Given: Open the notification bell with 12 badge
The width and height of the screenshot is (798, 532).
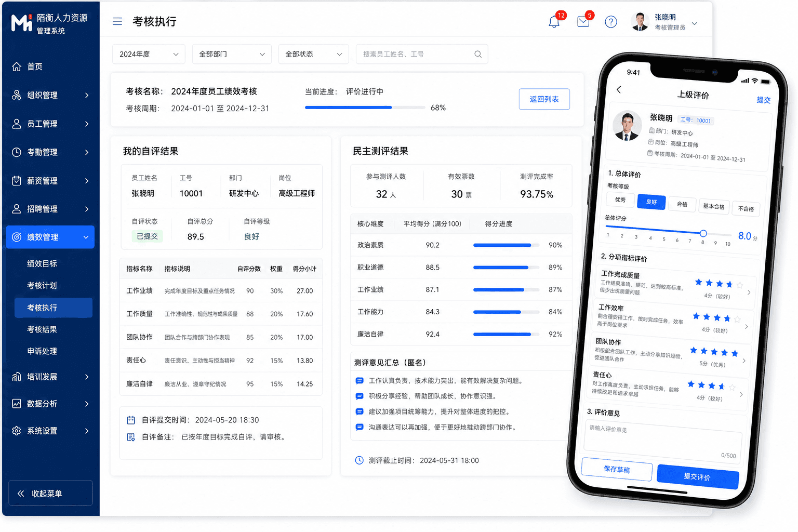Looking at the screenshot, I should point(554,22).
